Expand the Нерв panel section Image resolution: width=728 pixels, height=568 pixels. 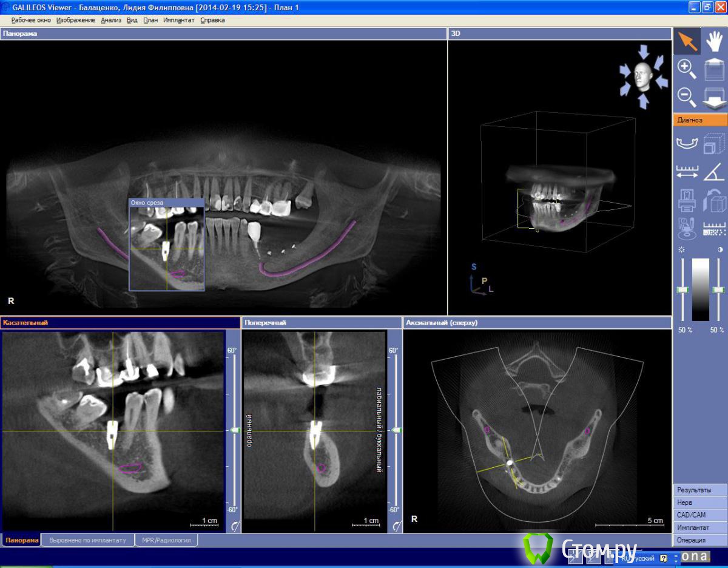click(x=699, y=502)
